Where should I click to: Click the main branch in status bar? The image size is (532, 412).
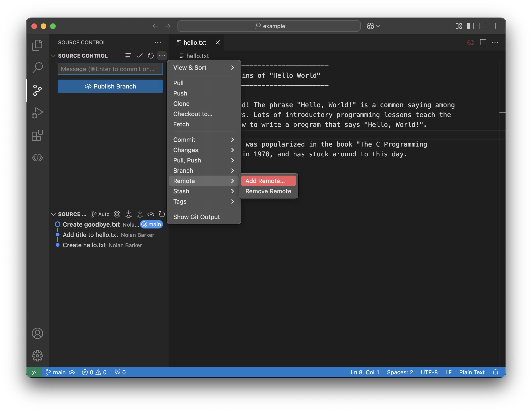point(56,372)
